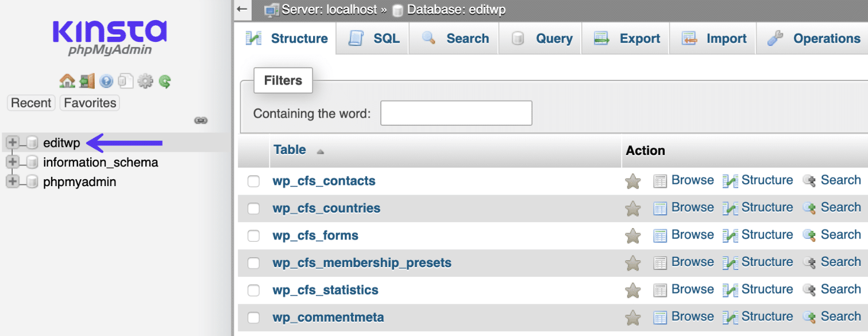The image size is (868, 336).
Task: Reload the navigation panel icon
Action: tap(164, 80)
